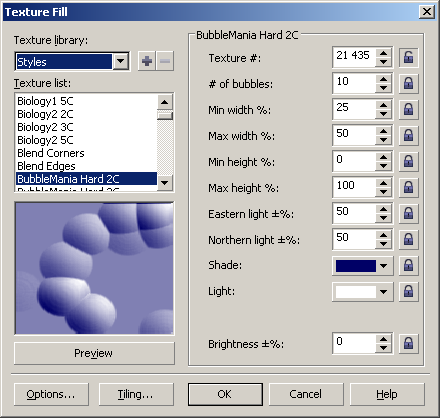The image size is (440, 418).
Task: Click the Preview button
Action: click(x=94, y=353)
